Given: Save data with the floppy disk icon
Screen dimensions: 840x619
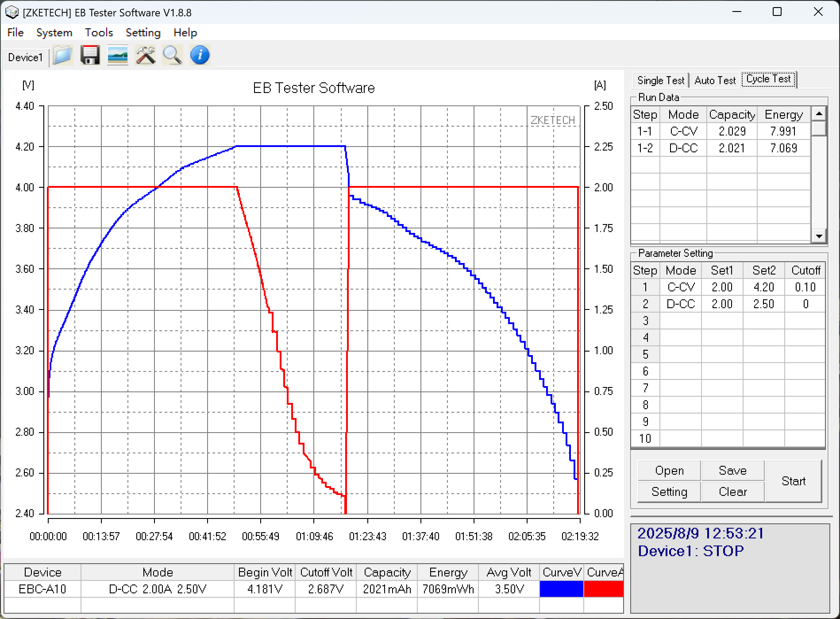Looking at the screenshot, I should tap(90, 56).
